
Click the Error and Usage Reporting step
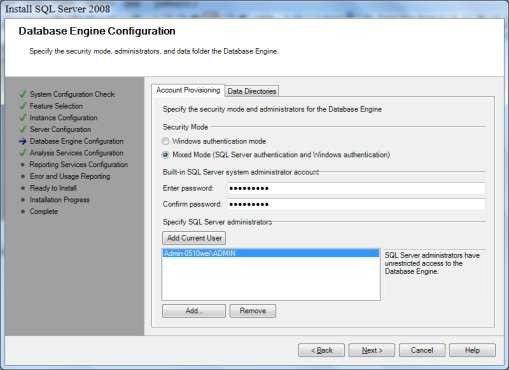point(70,176)
